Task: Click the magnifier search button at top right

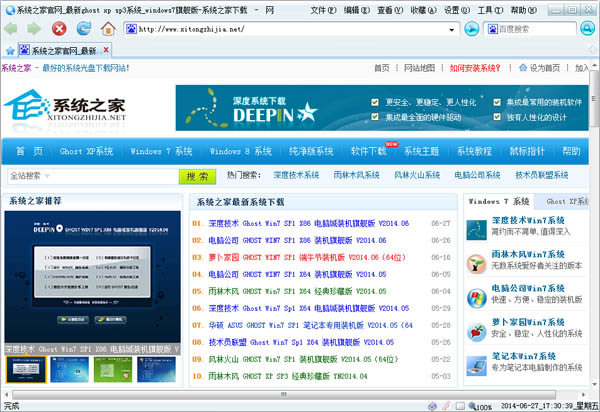Action: pyautogui.click(x=587, y=29)
